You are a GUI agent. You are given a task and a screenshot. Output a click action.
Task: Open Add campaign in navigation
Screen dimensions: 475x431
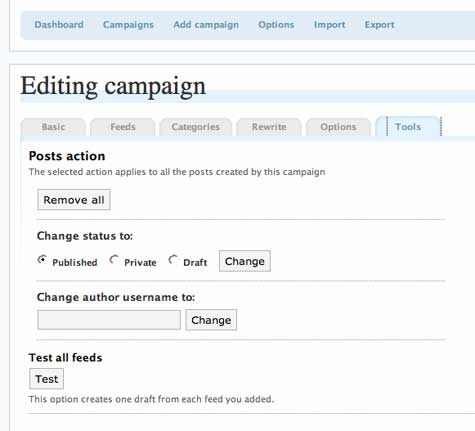pos(206,25)
